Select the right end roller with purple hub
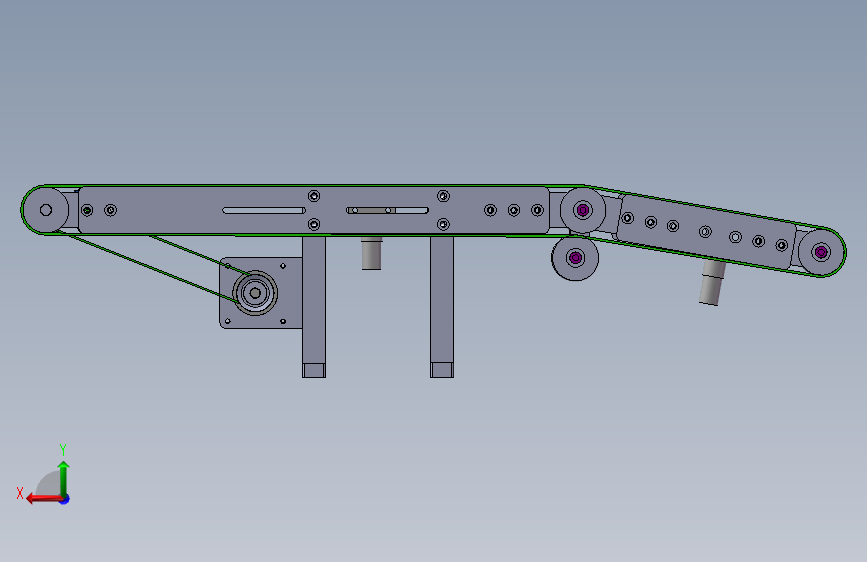 (822, 252)
